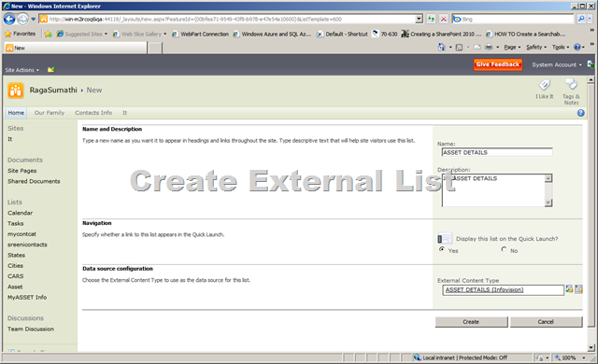This screenshot has width=598, height=364.
Task: Open the Our Family navigation tab
Action: pos(50,113)
